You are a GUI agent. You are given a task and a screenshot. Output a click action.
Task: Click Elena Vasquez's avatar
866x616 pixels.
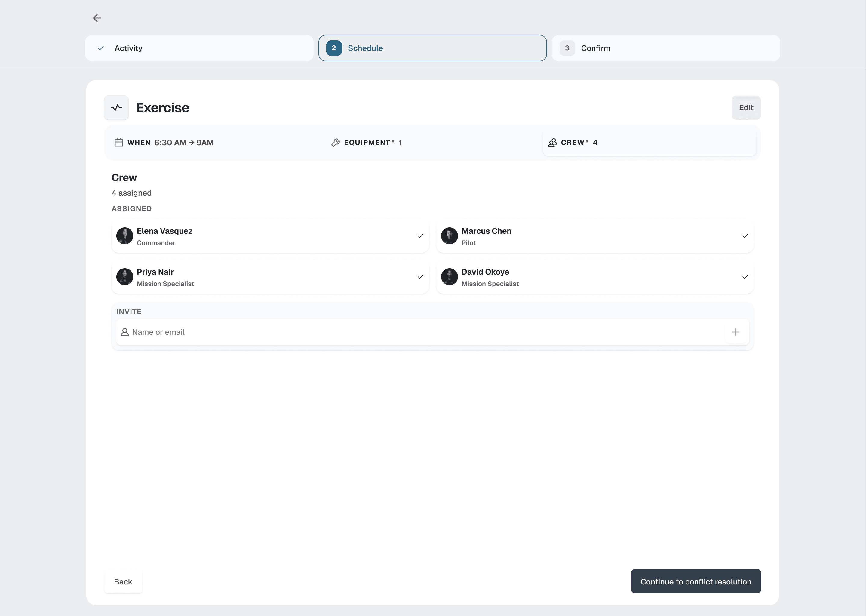point(125,236)
